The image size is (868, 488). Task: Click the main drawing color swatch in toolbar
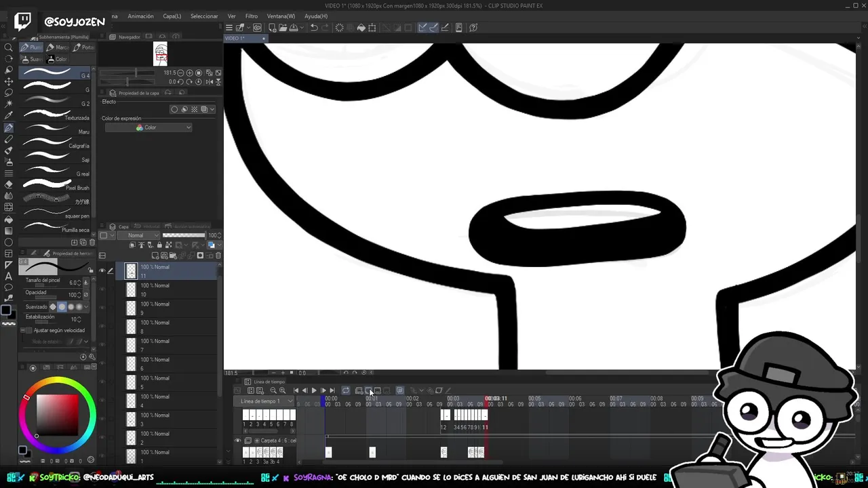click(x=6, y=311)
